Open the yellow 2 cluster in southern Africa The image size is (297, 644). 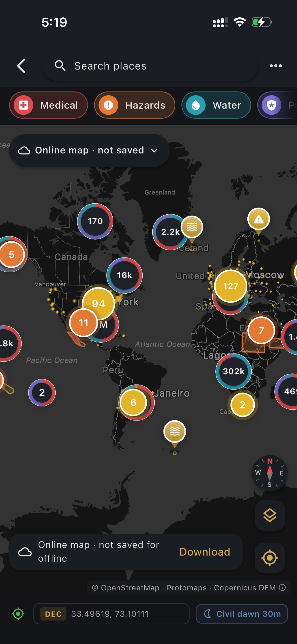243,405
